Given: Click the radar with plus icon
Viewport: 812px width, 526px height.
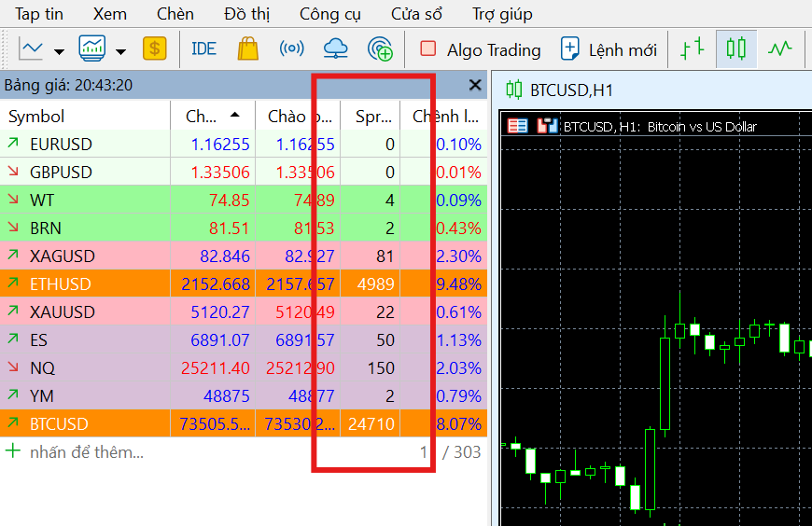Looking at the screenshot, I should (380, 49).
